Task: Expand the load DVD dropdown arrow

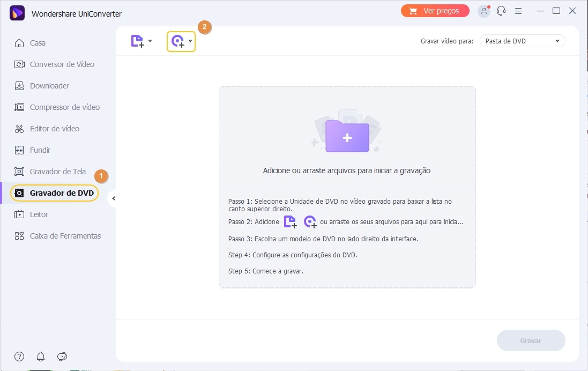Action: coord(190,41)
